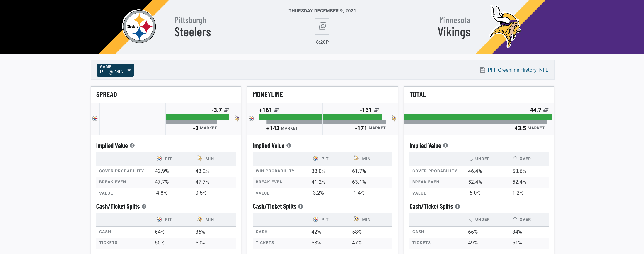Click the SPREAD section header label
Image resolution: width=644 pixels, height=254 pixels.
[x=107, y=94]
